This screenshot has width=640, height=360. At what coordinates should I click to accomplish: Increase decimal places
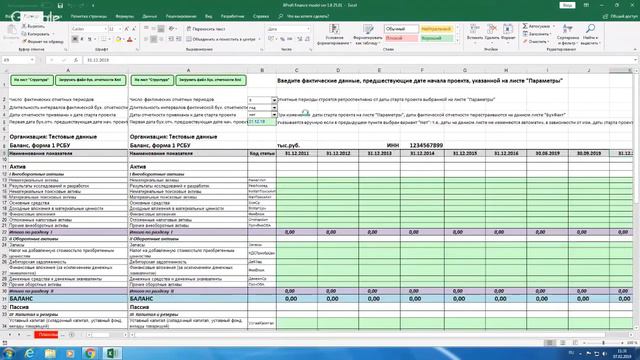tap(299, 39)
